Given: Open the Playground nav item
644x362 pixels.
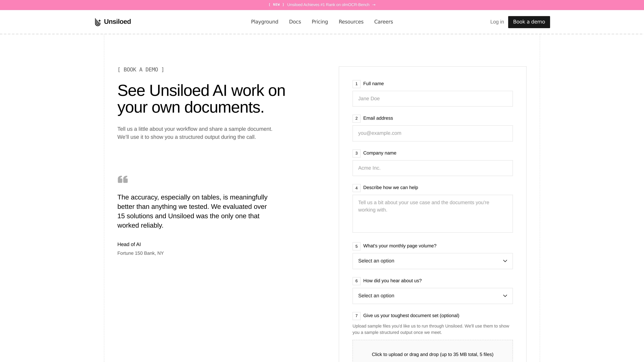Looking at the screenshot, I should (x=264, y=22).
